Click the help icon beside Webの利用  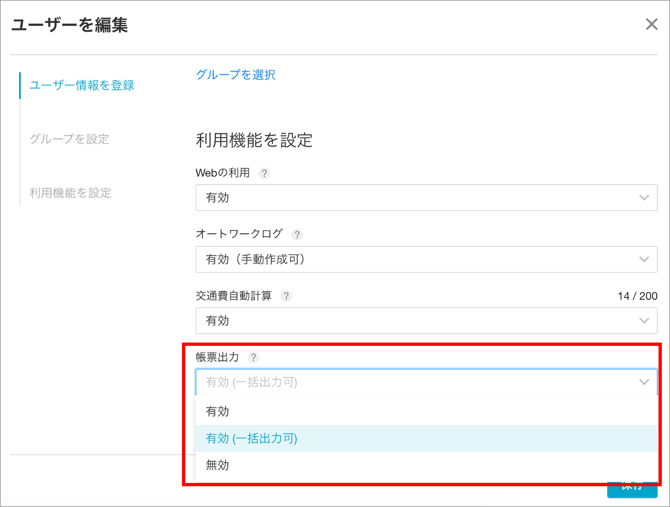point(264,173)
